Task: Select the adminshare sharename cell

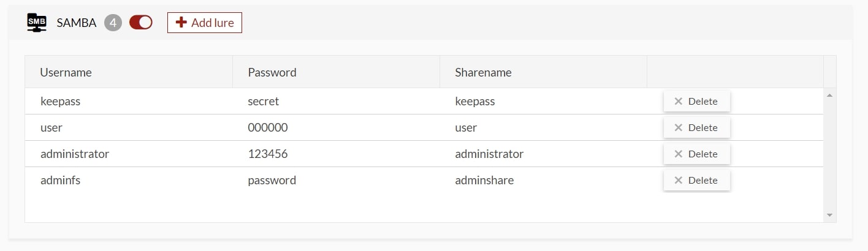Action: click(484, 181)
